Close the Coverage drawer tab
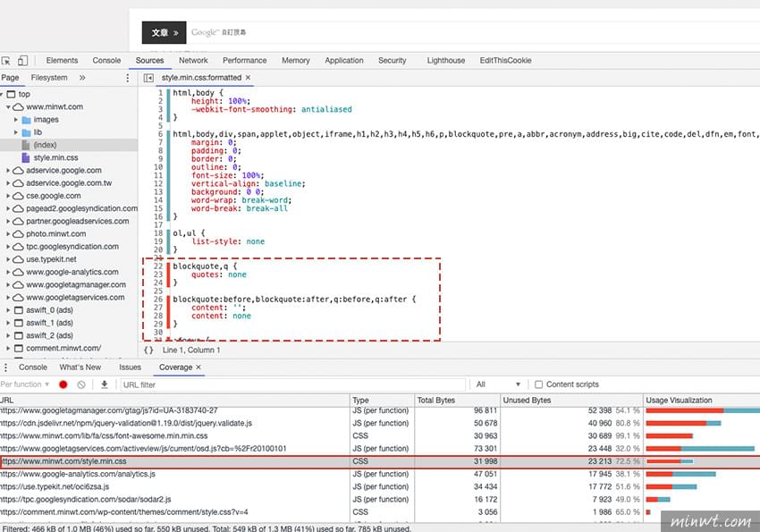The image size is (760, 532). coord(198,367)
